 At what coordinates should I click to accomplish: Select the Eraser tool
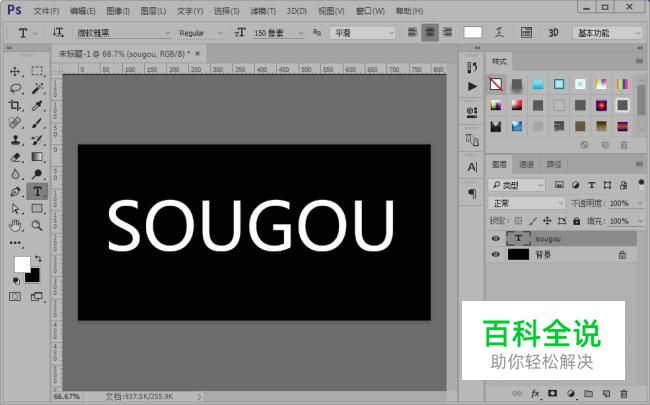point(15,157)
